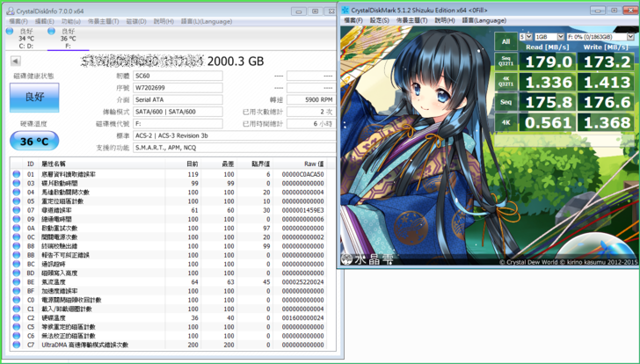This screenshot has width=640, height=364.
Task: Click the status icon for attribute C2
Action: pos(17,318)
